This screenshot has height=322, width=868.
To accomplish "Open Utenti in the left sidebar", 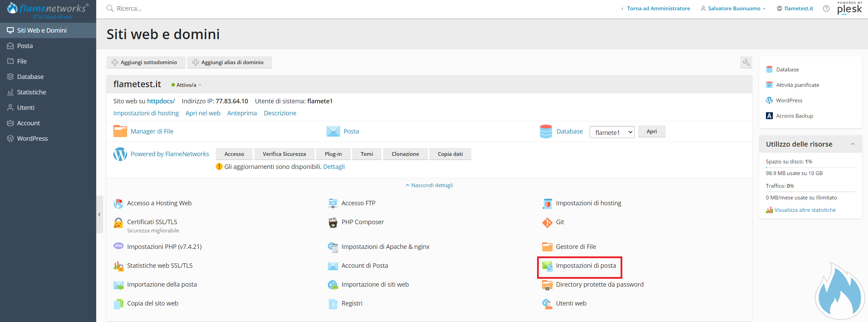I will (x=25, y=108).
